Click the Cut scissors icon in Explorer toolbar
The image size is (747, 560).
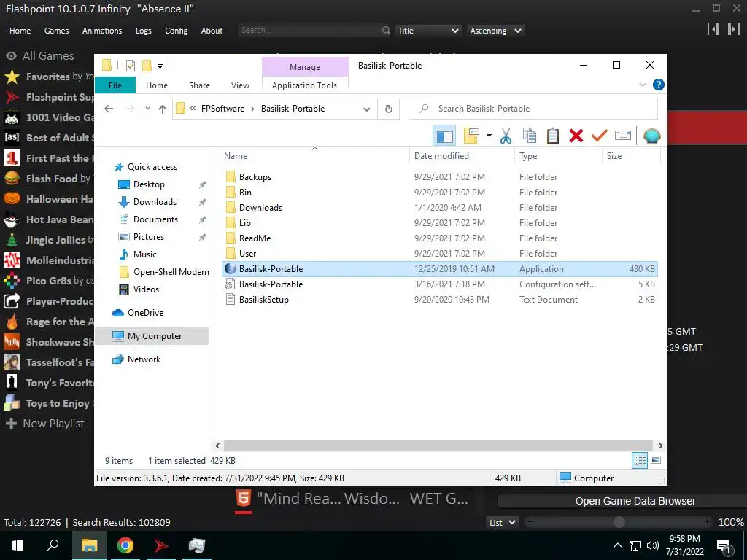pos(506,136)
